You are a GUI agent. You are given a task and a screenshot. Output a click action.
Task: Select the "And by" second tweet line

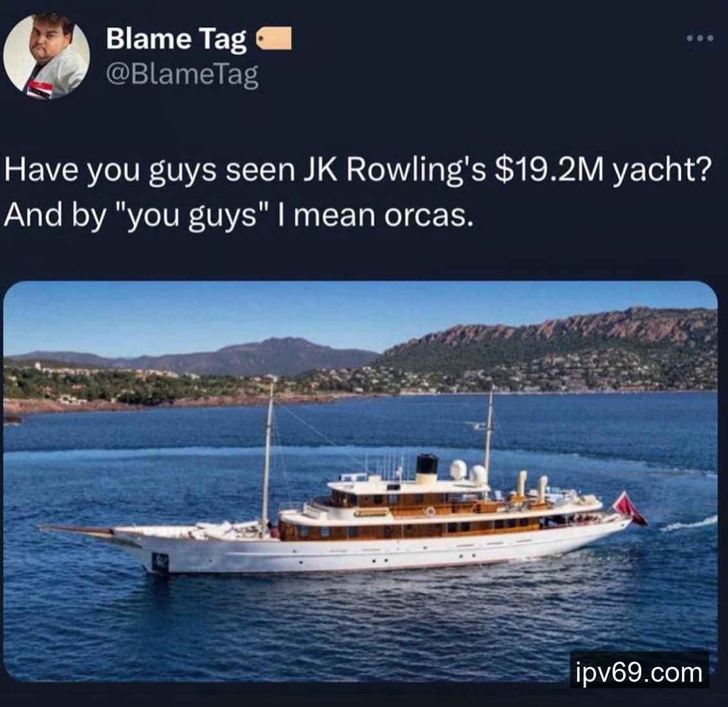[239, 216]
